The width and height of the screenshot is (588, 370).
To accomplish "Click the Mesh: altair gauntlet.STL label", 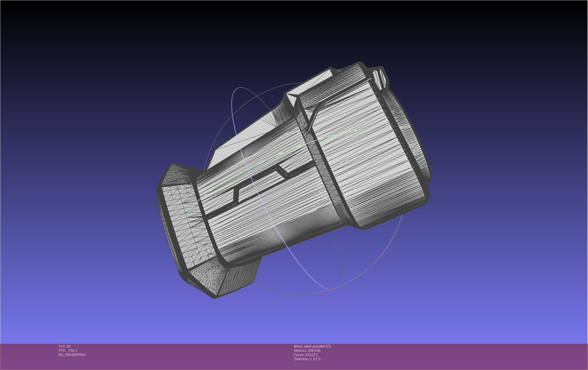I will (x=313, y=346).
